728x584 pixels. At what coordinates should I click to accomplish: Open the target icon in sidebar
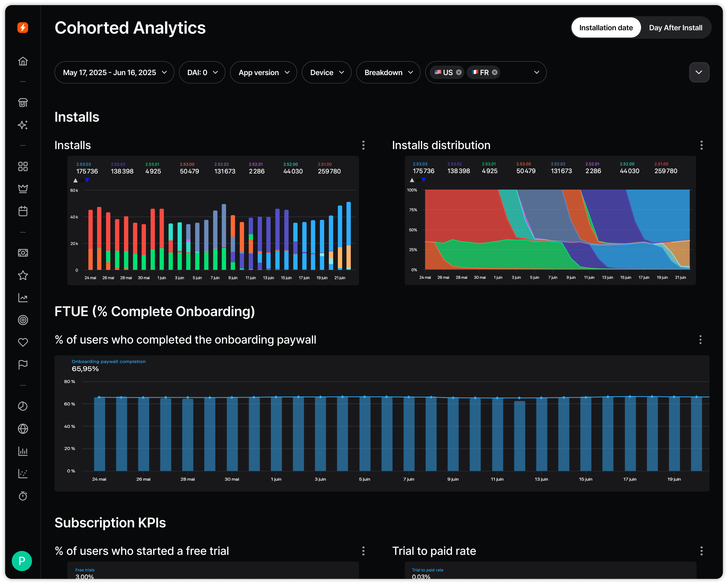[x=23, y=320]
